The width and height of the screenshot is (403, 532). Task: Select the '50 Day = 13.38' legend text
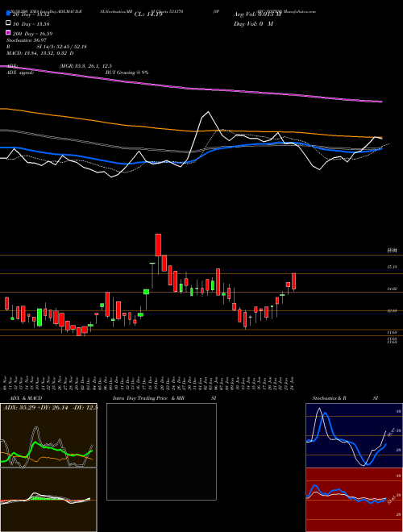31,24
